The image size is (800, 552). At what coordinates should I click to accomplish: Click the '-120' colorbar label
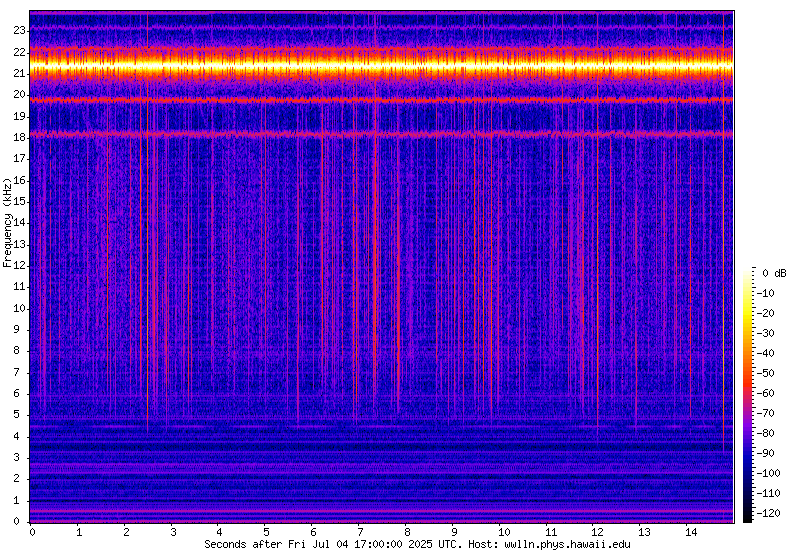(x=767, y=513)
